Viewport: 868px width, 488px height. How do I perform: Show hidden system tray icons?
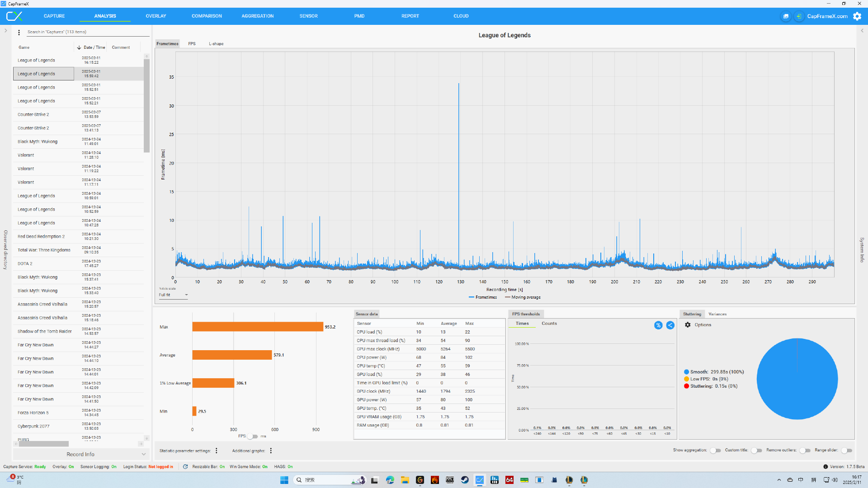[779, 480]
